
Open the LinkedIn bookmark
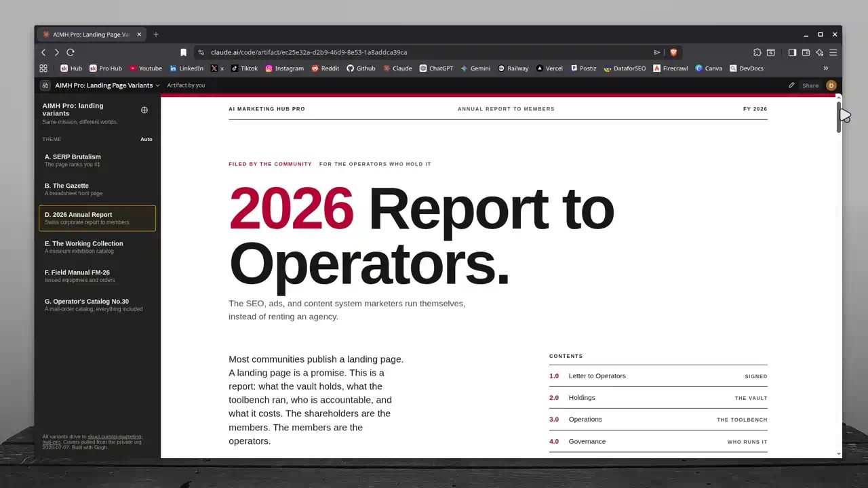tap(186, 68)
